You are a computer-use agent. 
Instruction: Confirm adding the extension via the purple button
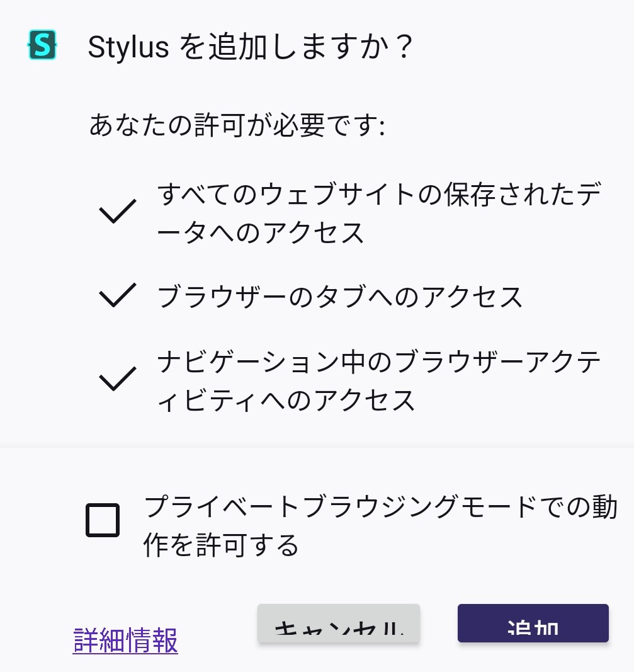[533, 624]
